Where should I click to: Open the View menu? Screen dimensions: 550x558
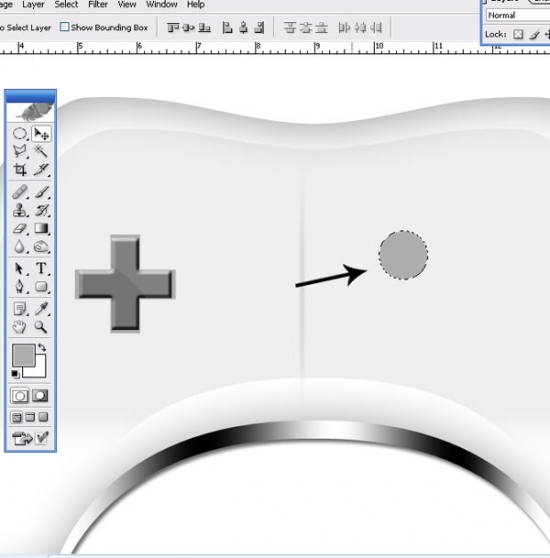click(127, 5)
